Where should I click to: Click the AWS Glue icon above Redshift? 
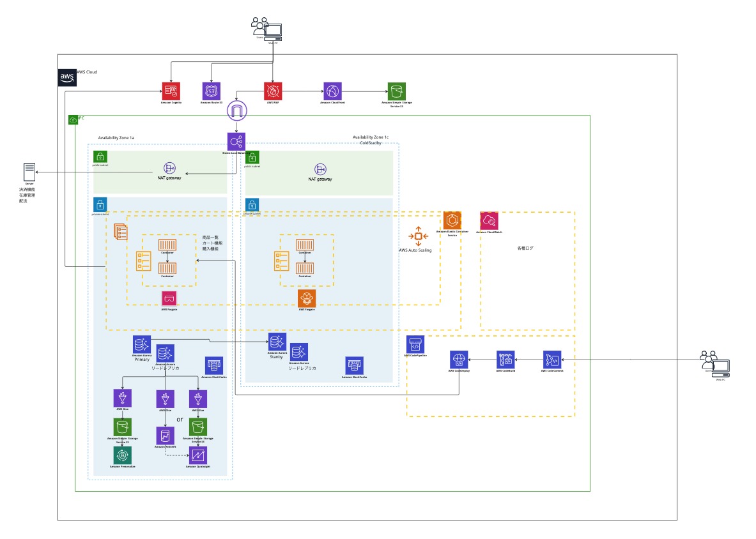click(165, 399)
